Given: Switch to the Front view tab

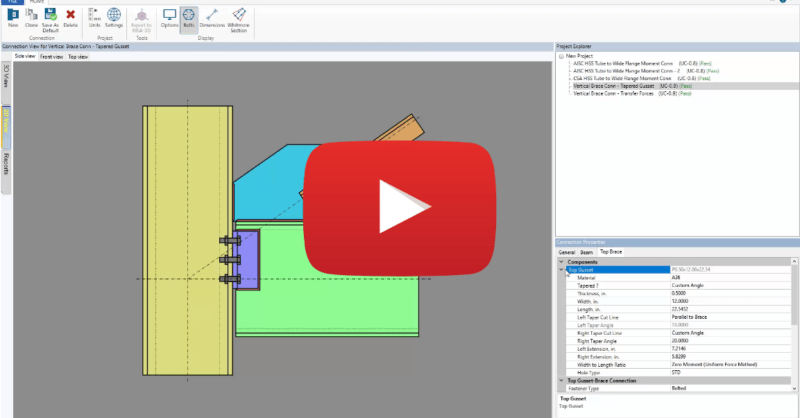Looking at the screenshot, I should point(51,57).
